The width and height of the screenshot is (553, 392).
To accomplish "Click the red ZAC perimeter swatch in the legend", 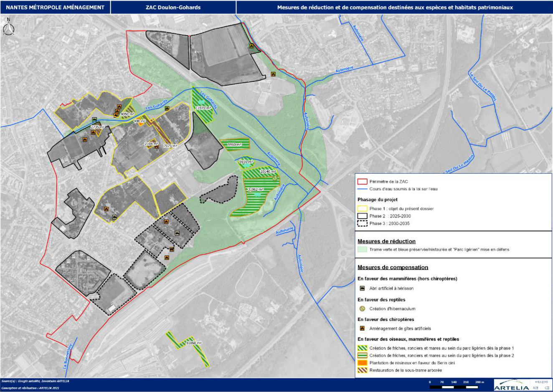I will 362,182.
